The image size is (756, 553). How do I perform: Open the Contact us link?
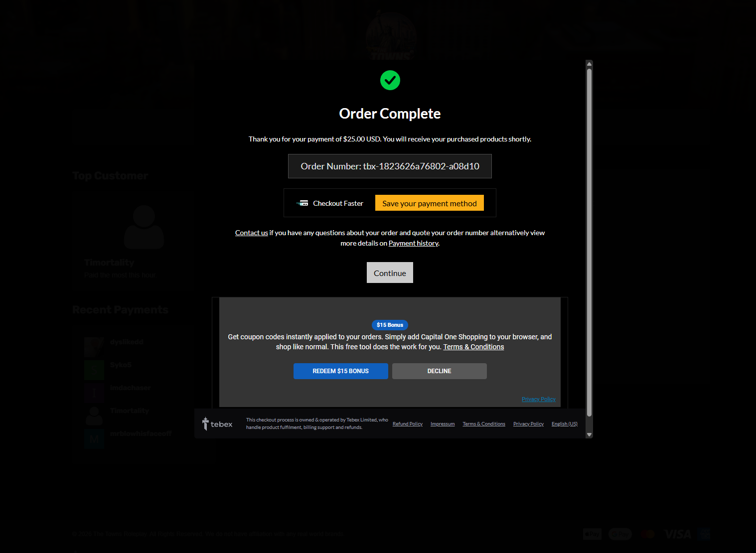tap(251, 233)
